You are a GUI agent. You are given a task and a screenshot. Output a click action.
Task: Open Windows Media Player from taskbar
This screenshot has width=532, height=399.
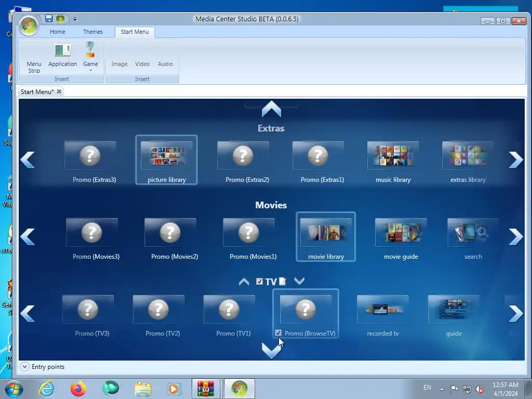click(x=175, y=389)
